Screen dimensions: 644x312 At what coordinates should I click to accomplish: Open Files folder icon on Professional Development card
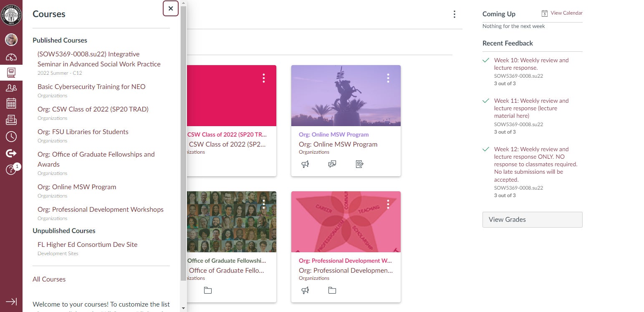[x=332, y=290]
